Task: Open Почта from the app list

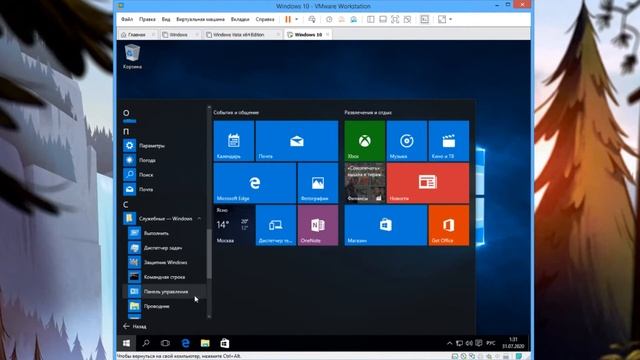Action: [x=164, y=189]
